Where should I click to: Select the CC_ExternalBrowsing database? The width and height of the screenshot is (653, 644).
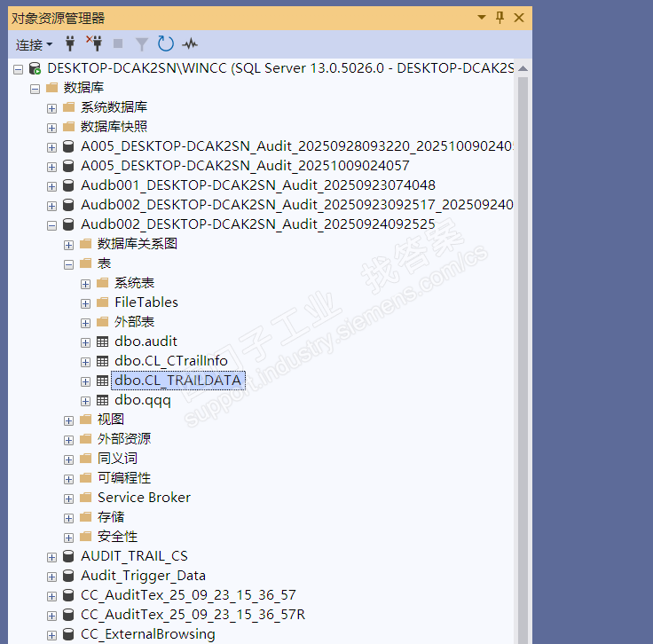point(148,634)
